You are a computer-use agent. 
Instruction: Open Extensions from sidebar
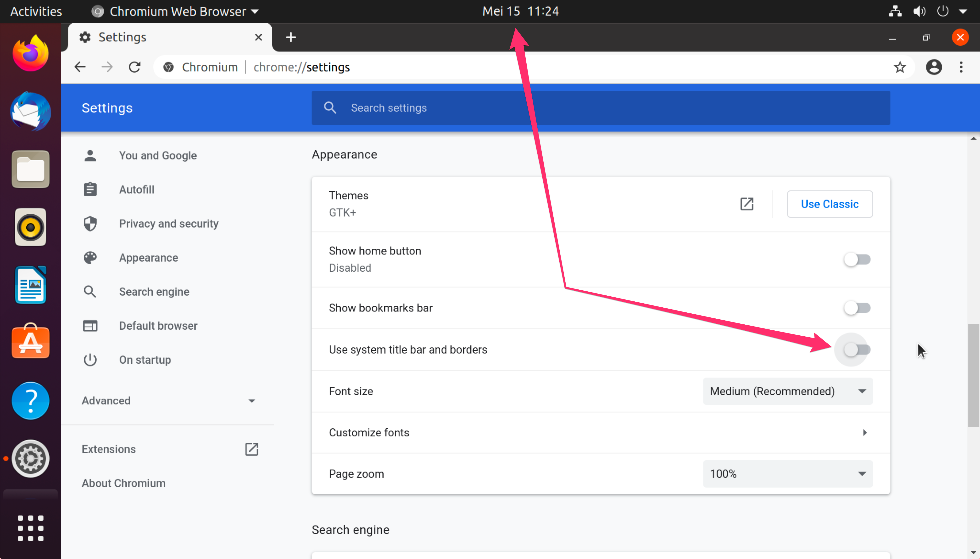109,449
